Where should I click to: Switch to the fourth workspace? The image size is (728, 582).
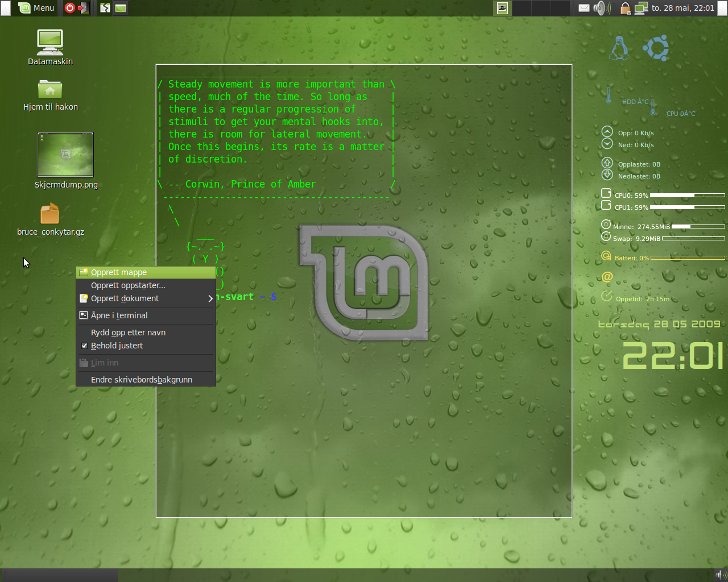[561, 8]
